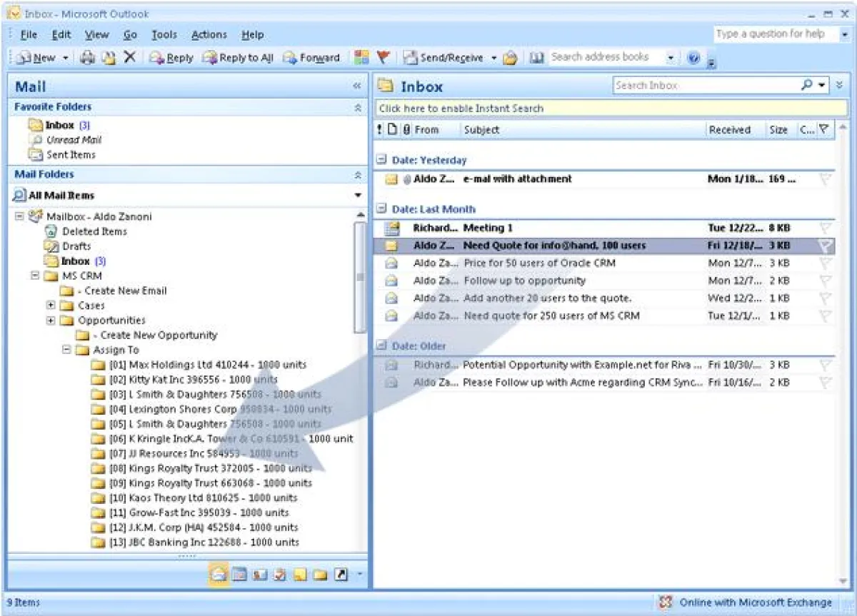Open the Address Book icon
The height and width of the screenshot is (616, 857).
point(537,58)
